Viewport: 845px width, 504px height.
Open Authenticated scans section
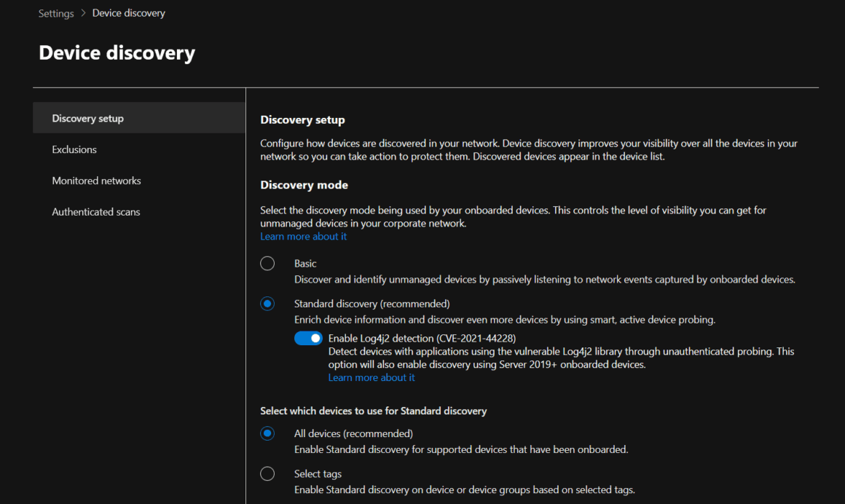pyautogui.click(x=139, y=212)
